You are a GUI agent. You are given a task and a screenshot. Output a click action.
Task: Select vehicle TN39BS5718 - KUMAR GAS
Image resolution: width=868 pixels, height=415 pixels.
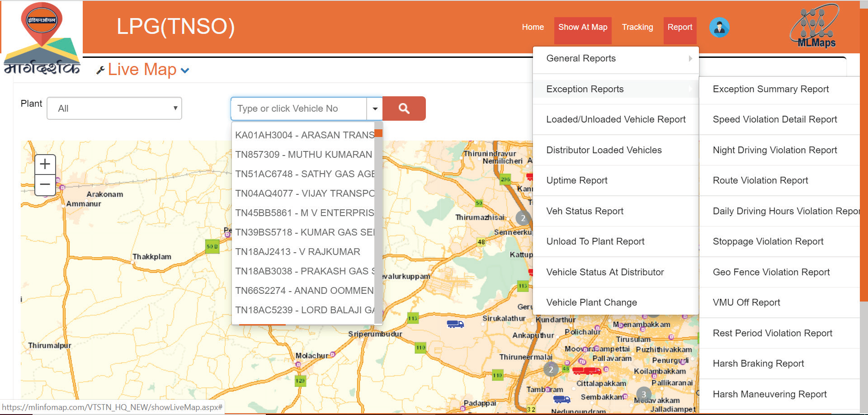click(304, 232)
